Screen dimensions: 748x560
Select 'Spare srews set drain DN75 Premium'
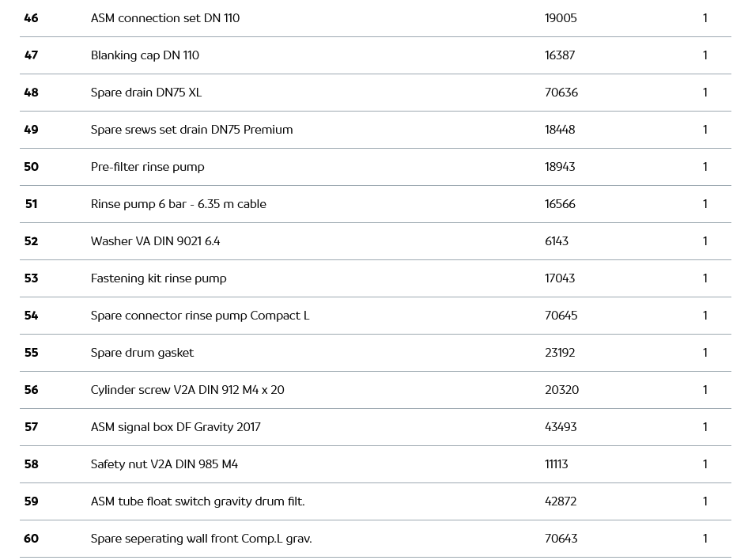192,130
